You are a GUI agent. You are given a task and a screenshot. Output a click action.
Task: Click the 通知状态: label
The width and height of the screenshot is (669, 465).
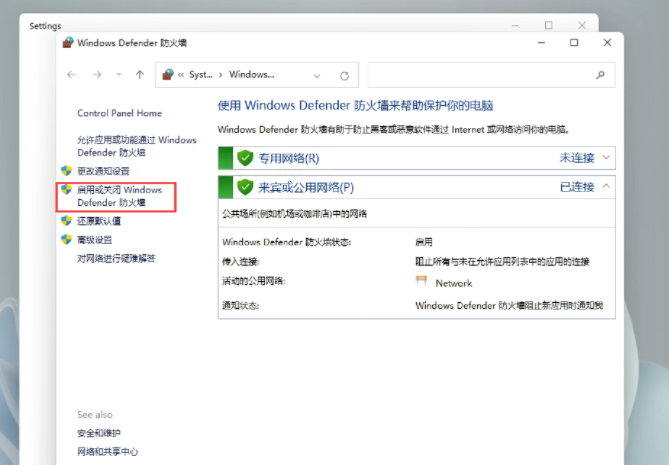pos(241,305)
